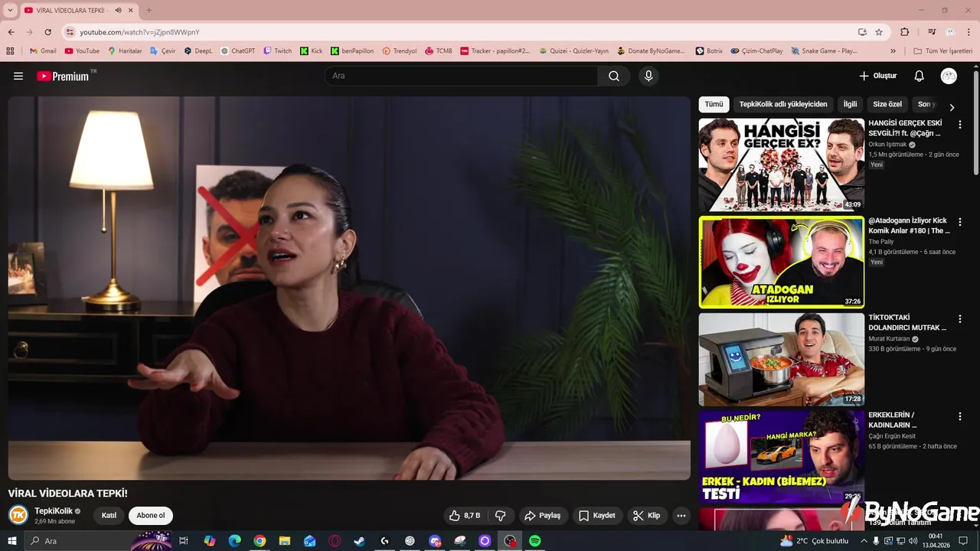Screen dimensions: 980x551
Task: Open the Chrome extensions puzzle icon
Action: point(905,32)
